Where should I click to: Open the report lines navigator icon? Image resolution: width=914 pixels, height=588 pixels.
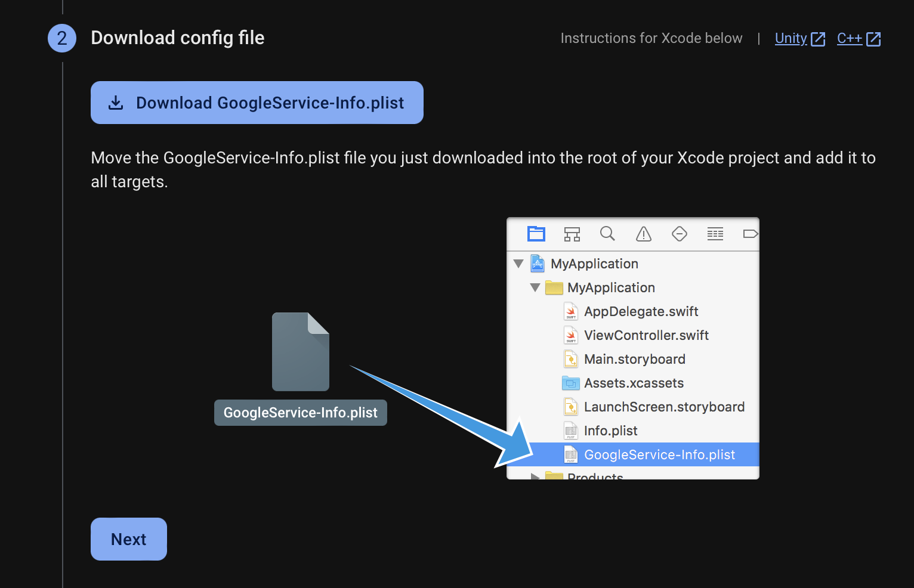tap(715, 234)
